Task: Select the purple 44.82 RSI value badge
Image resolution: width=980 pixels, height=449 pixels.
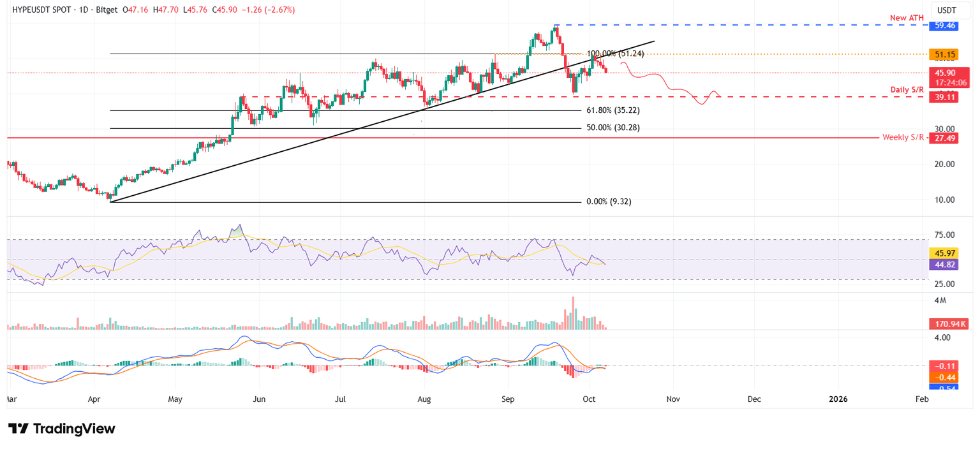Action: coord(944,265)
